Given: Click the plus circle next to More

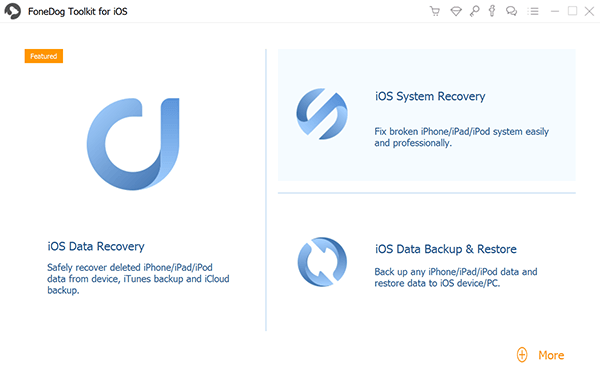Looking at the screenshot, I should click(x=522, y=355).
